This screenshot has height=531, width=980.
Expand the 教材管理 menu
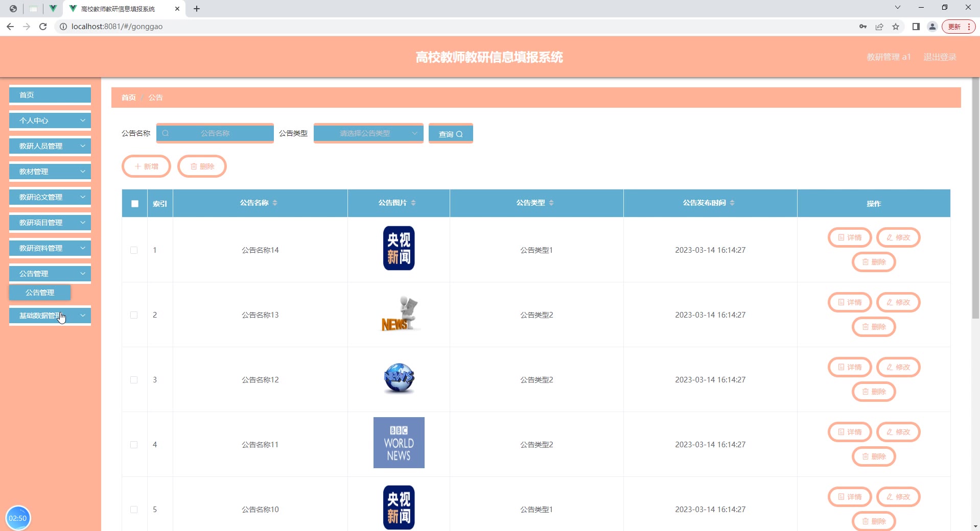coord(50,172)
